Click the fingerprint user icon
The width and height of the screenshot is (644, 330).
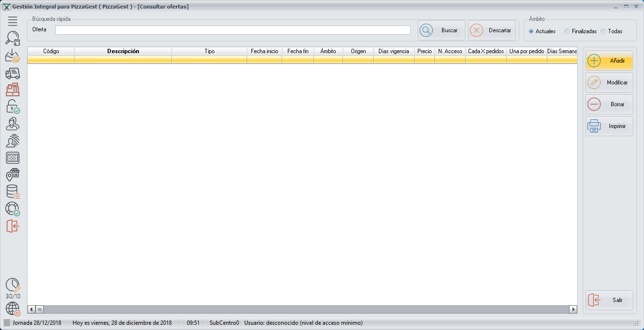pos(13,141)
